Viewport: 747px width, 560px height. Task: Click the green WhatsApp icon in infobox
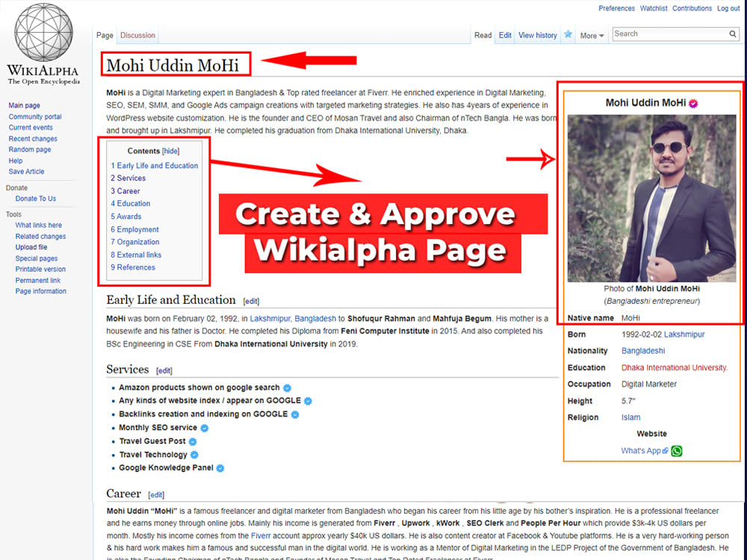tap(677, 451)
